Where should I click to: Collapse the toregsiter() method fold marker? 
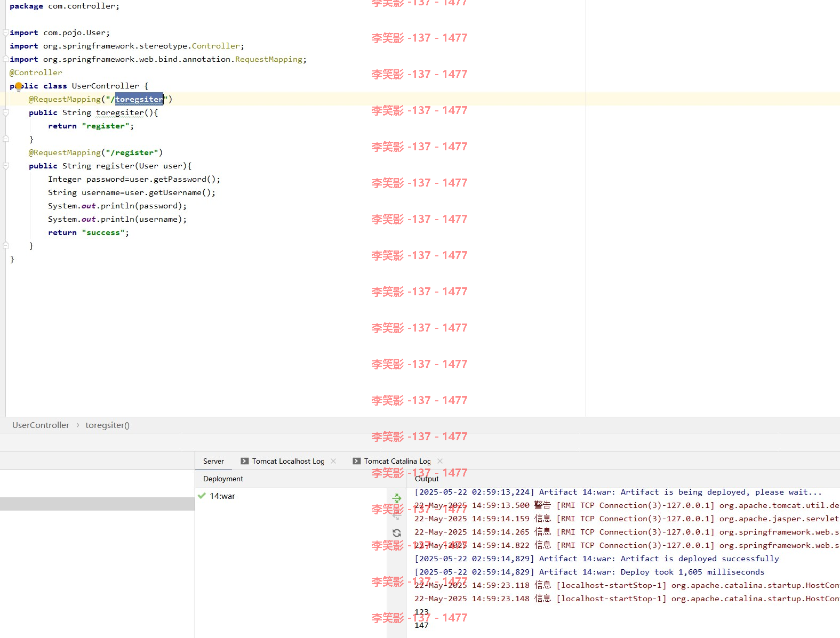click(x=6, y=112)
